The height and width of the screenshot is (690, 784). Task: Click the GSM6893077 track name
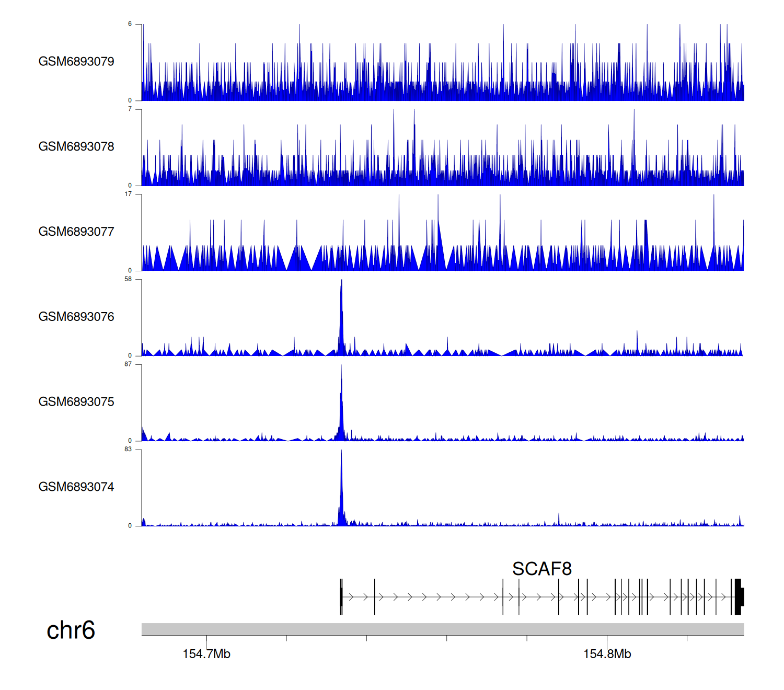[x=76, y=232]
